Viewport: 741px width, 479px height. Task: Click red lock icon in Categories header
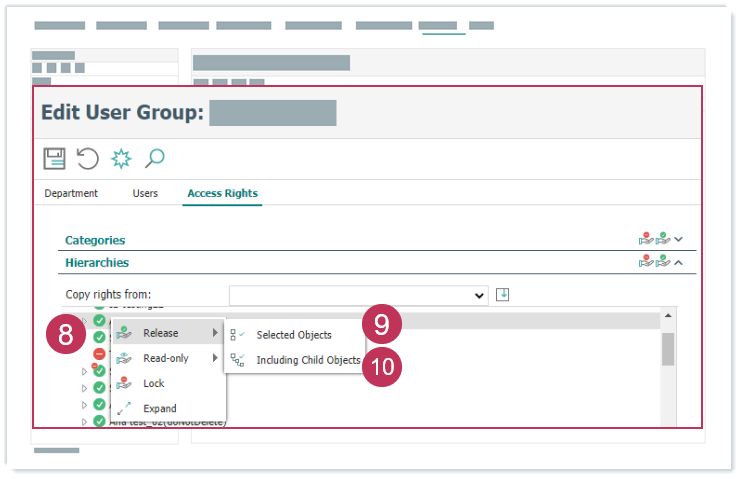[646, 240]
